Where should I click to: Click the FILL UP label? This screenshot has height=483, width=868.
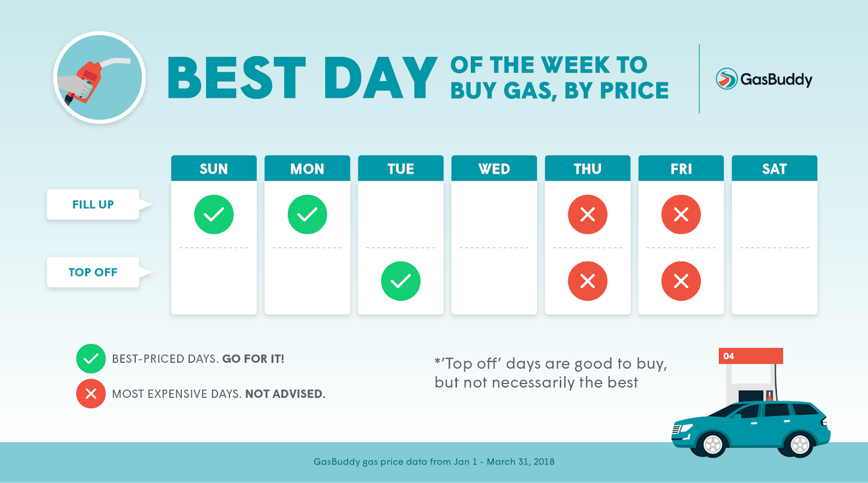tap(93, 204)
